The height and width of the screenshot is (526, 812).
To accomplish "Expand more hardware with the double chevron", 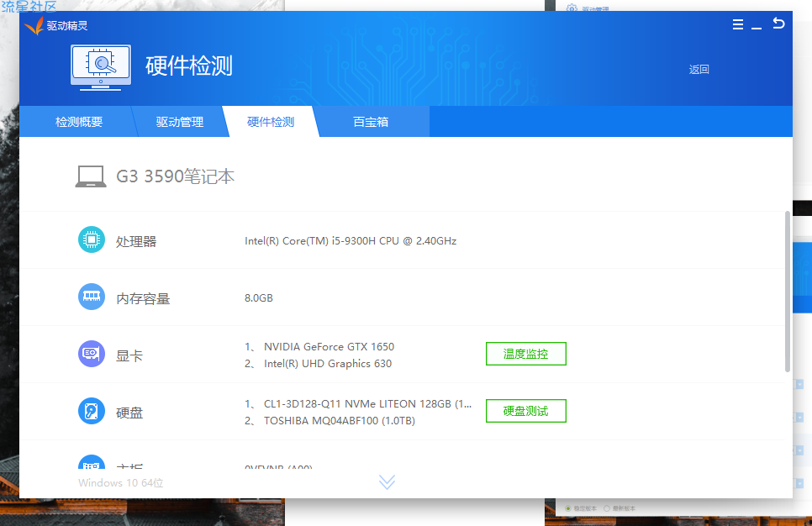I will [387, 482].
